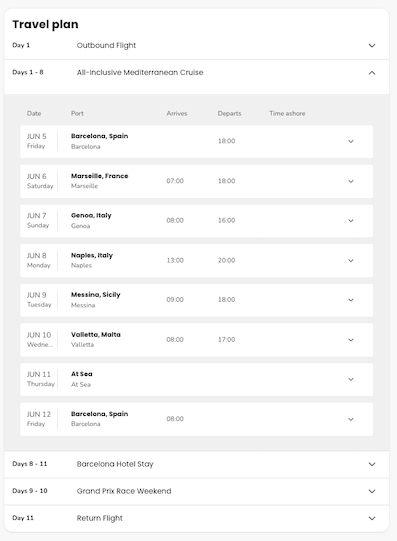Screen dimensions: 397x541
Task: Click the Genoa, Italy port name
Action: 91,216
